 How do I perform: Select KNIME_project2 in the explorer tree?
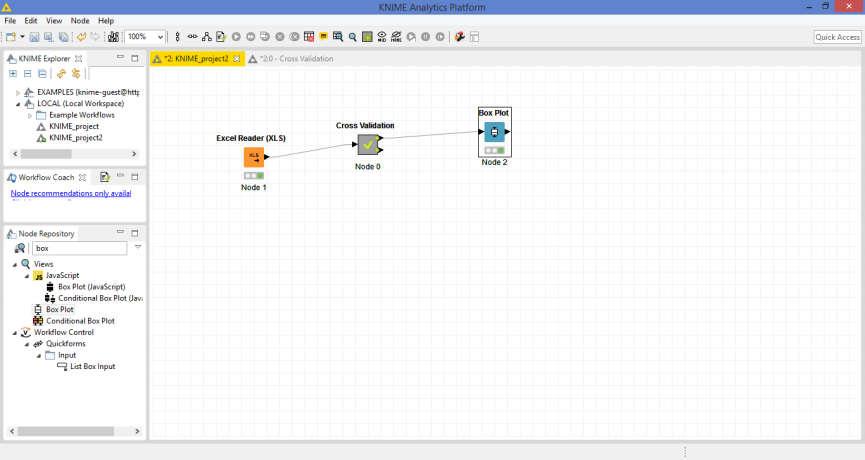click(x=76, y=138)
